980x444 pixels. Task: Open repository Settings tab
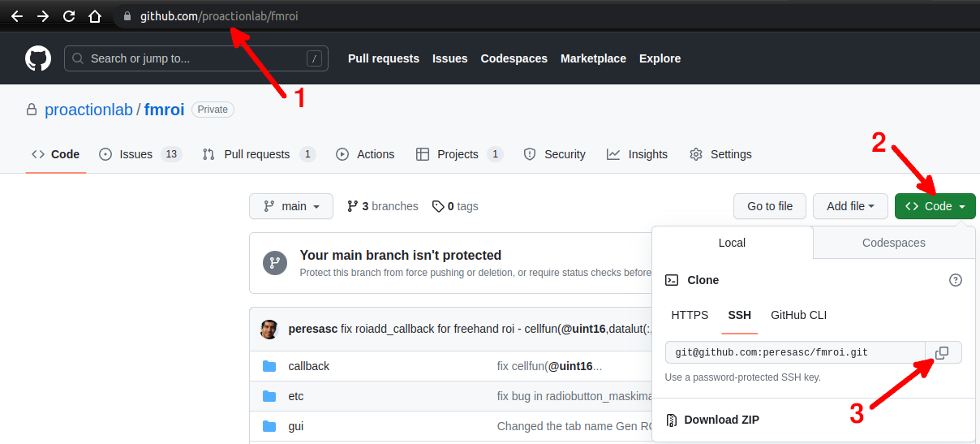pyautogui.click(x=720, y=154)
